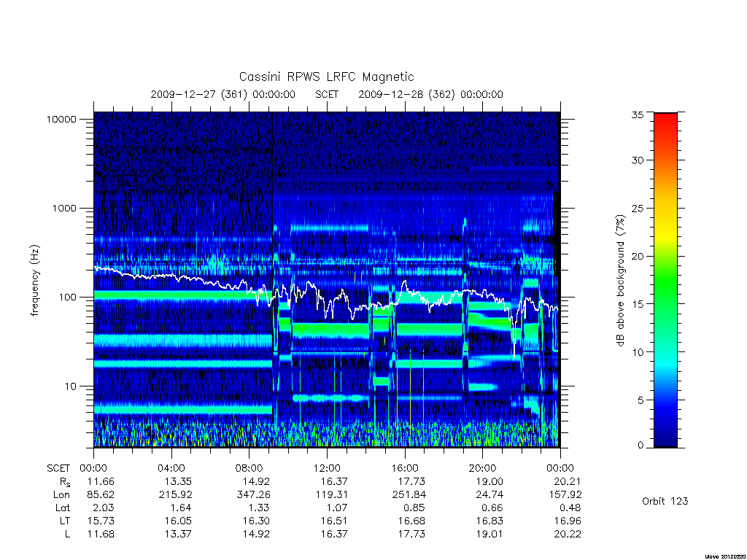Click the LT value '16.96'
The image size is (747, 560).
[568, 521]
